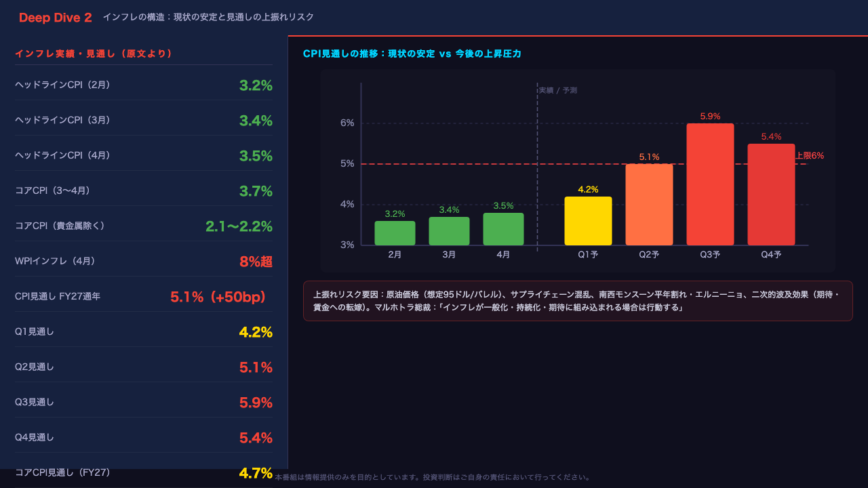Click the 5.1% label above the Q2 bar

(649, 157)
